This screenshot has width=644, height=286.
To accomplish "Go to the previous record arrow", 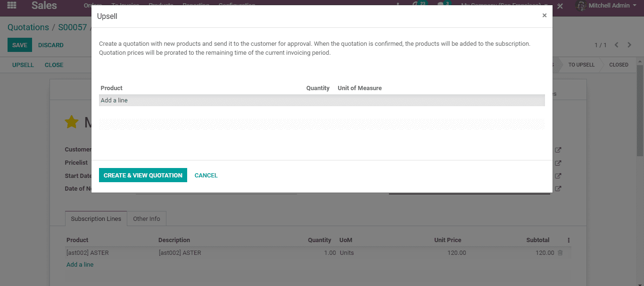I will 616,45.
